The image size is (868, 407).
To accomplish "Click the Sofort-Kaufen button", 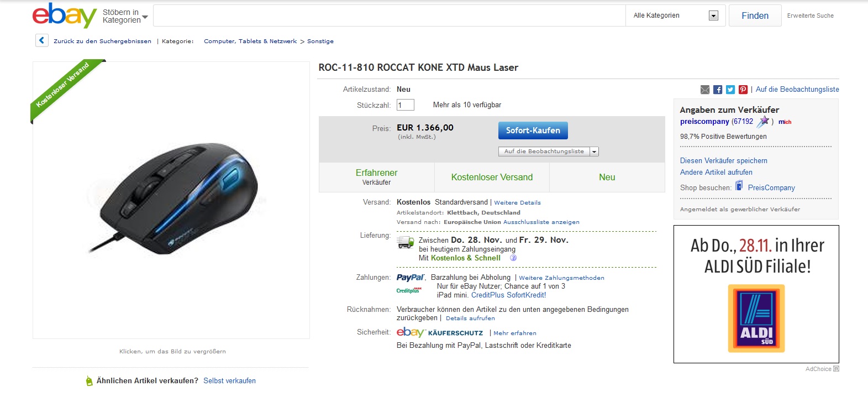I will tap(533, 131).
